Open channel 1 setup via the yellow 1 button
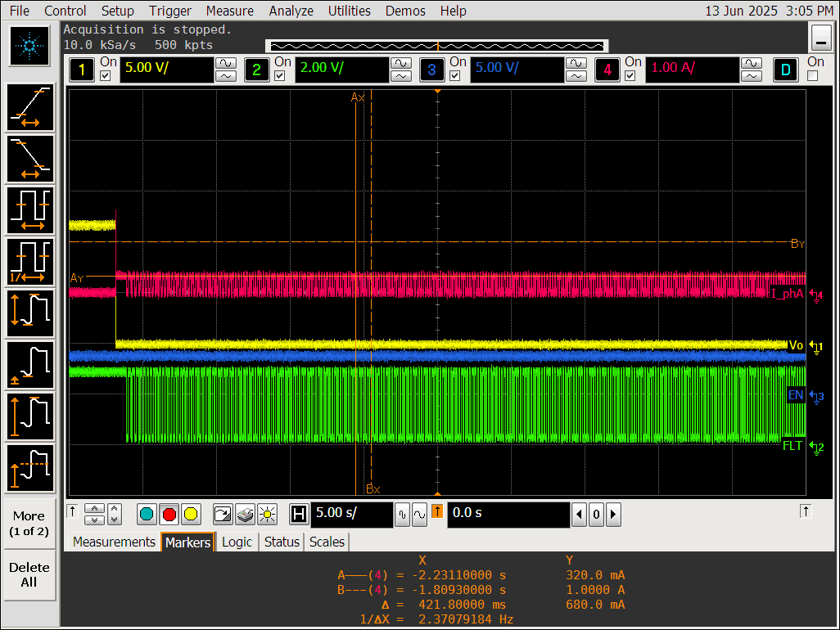The image size is (840, 630). [82, 70]
